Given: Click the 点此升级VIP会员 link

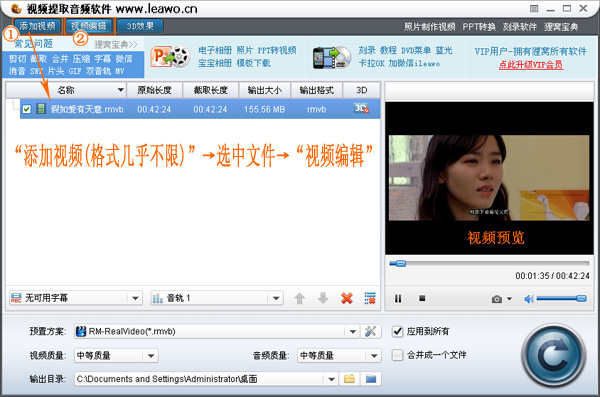Looking at the screenshot, I should pos(531,65).
